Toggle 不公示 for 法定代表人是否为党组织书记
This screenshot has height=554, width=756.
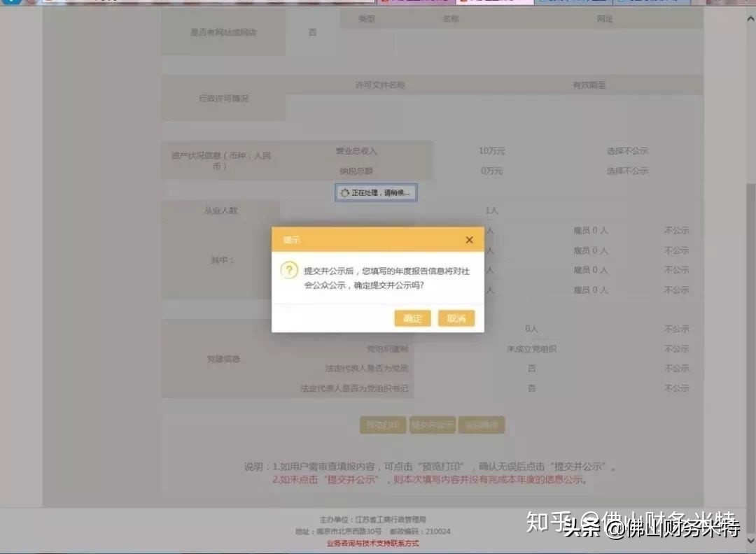click(675, 387)
